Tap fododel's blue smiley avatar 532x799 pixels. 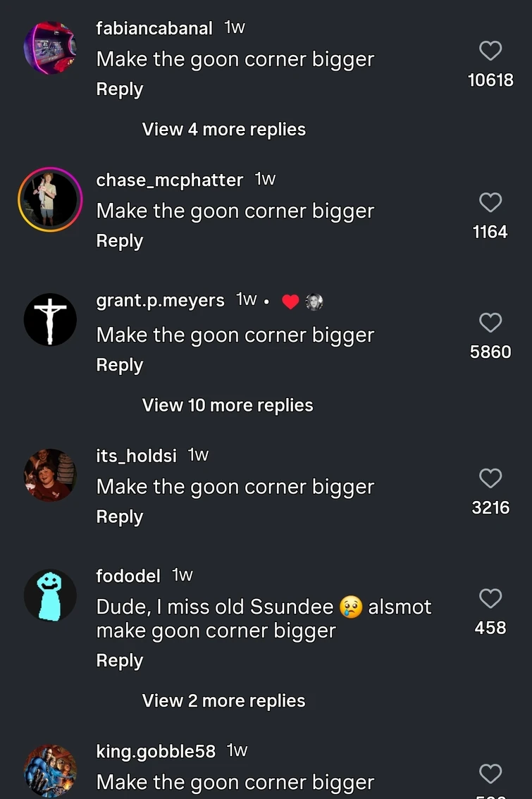pyautogui.click(x=50, y=595)
